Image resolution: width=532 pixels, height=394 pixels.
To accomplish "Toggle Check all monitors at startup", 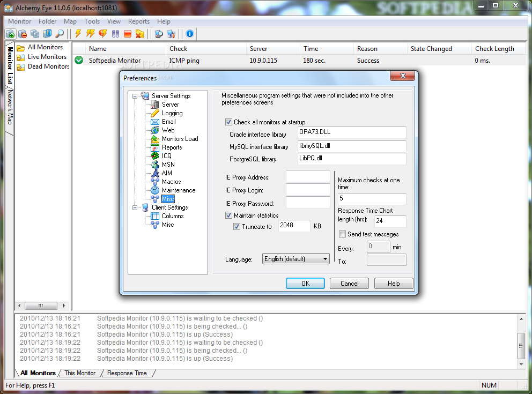I will pos(228,122).
